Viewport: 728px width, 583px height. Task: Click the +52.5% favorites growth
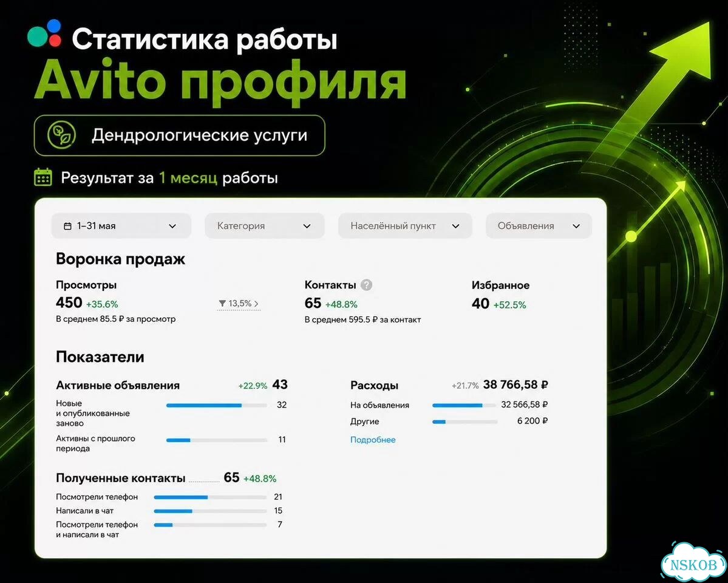coord(509,305)
